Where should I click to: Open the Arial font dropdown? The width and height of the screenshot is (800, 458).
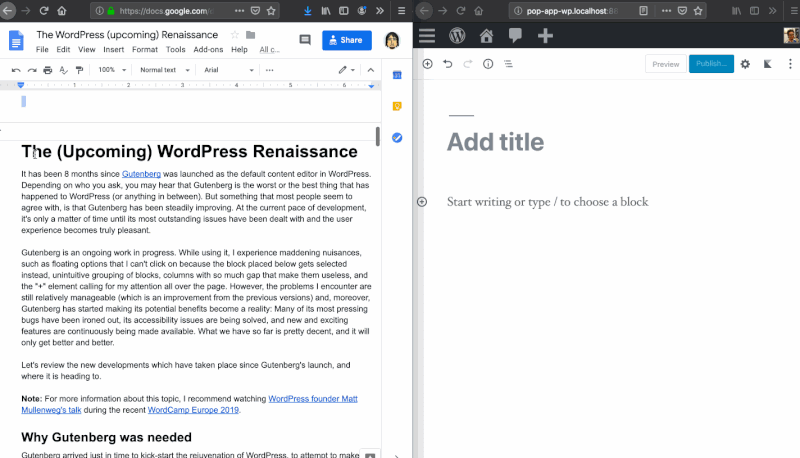click(x=226, y=70)
